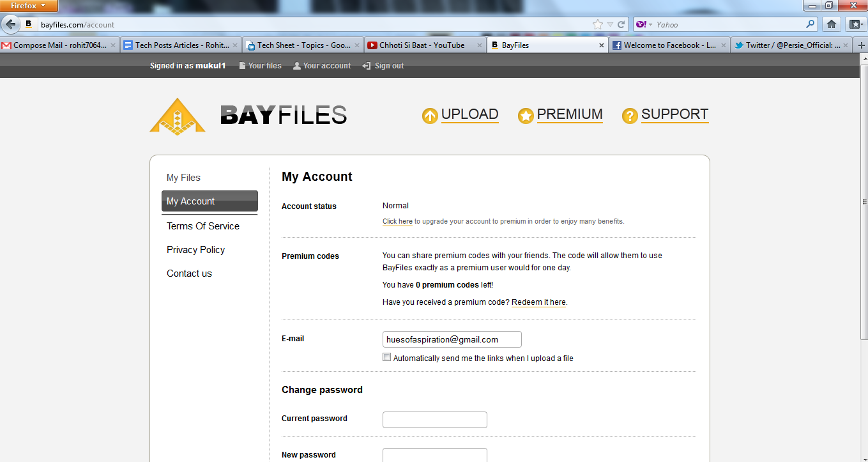
Task: Open My Files in the sidebar
Action: [183, 178]
